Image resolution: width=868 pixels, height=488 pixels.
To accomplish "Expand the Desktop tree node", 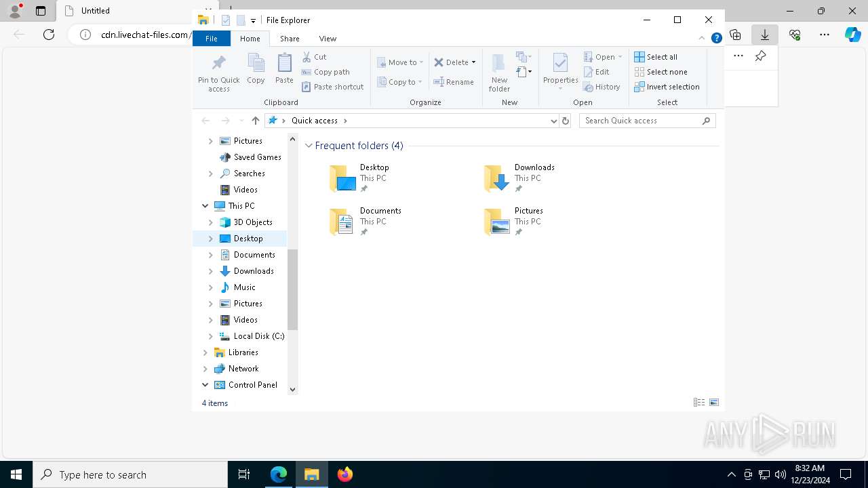I will (x=210, y=239).
